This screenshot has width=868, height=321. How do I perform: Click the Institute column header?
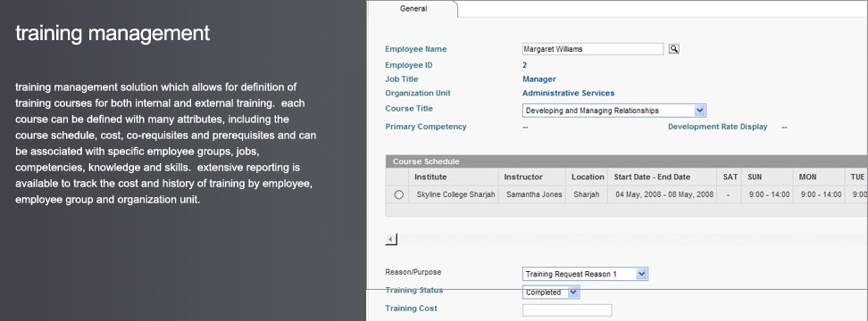[430, 177]
